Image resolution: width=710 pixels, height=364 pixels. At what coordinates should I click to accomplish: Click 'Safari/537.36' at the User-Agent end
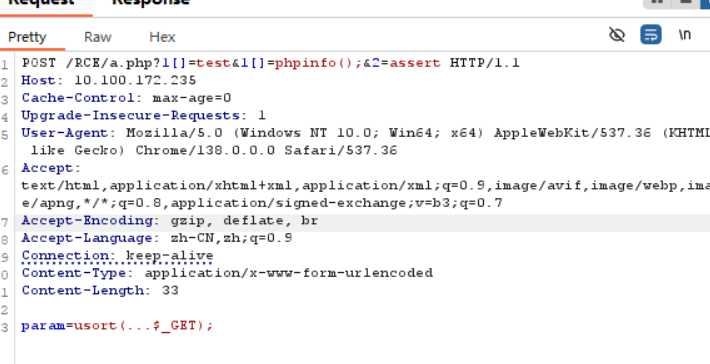click(x=341, y=150)
